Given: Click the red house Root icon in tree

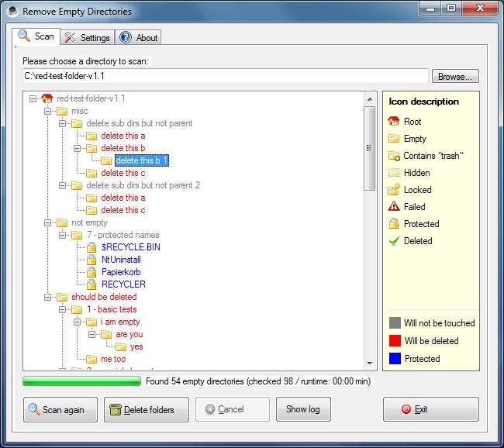Looking at the screenshot, I should point(47,98).
